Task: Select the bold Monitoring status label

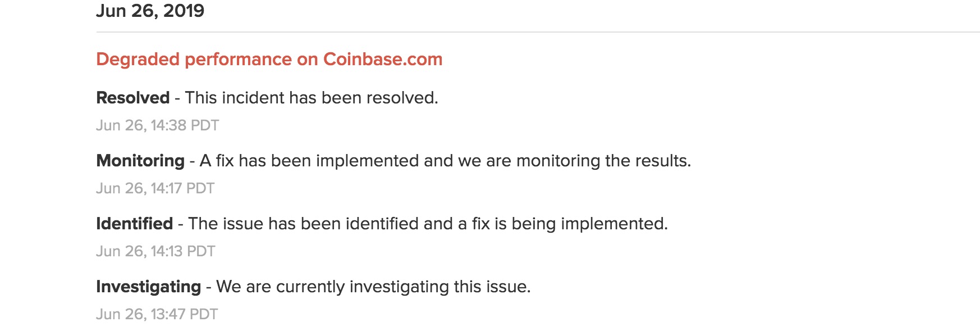Action: (x=140, y=161)
